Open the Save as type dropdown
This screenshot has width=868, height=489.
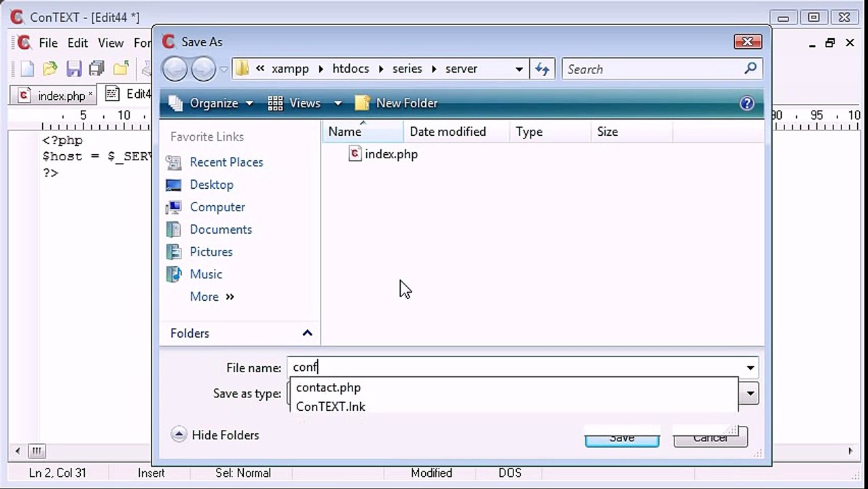[751, 393]
